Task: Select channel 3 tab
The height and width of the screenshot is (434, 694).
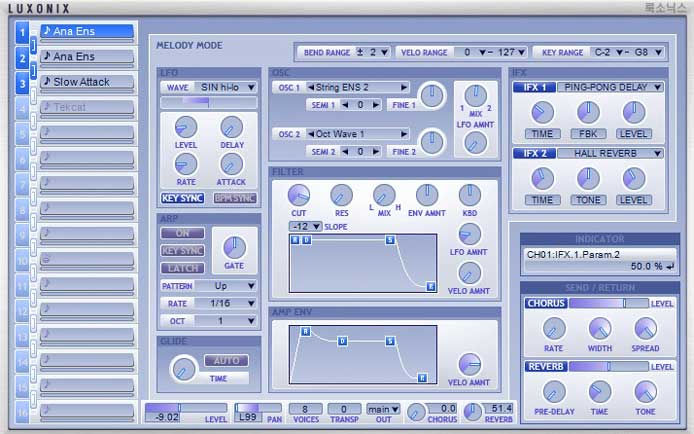Action: [22, 84]
